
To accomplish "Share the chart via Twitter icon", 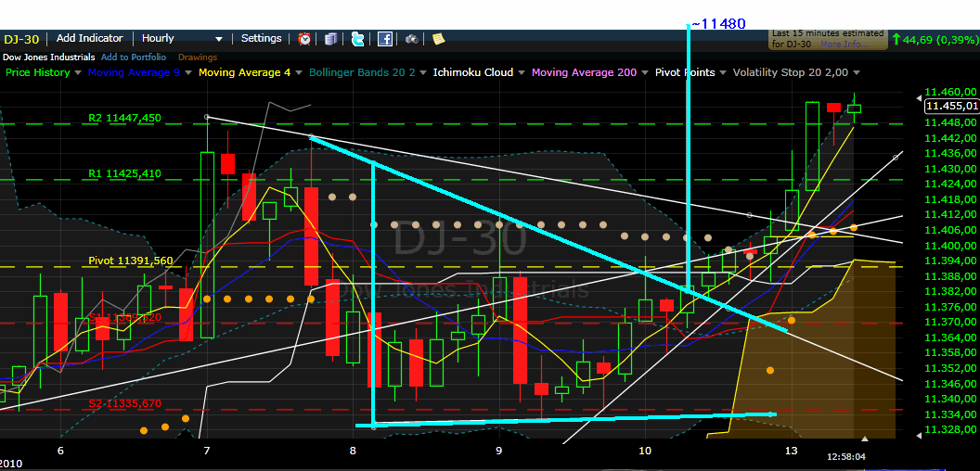I will 358,39.
